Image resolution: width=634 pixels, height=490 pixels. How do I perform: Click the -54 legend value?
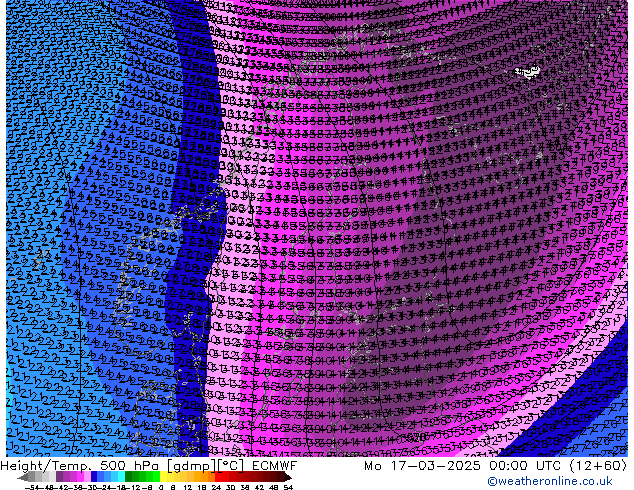coord(32,487)
